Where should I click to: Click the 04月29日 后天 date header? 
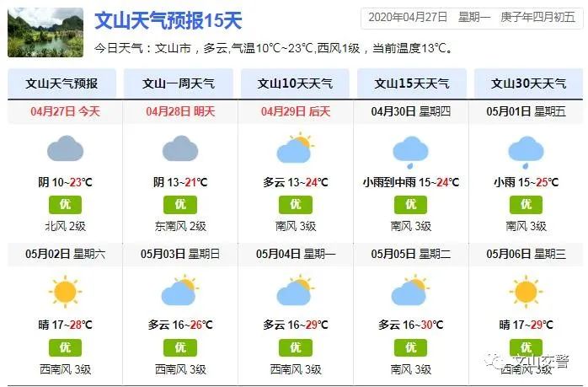[296, 111]
